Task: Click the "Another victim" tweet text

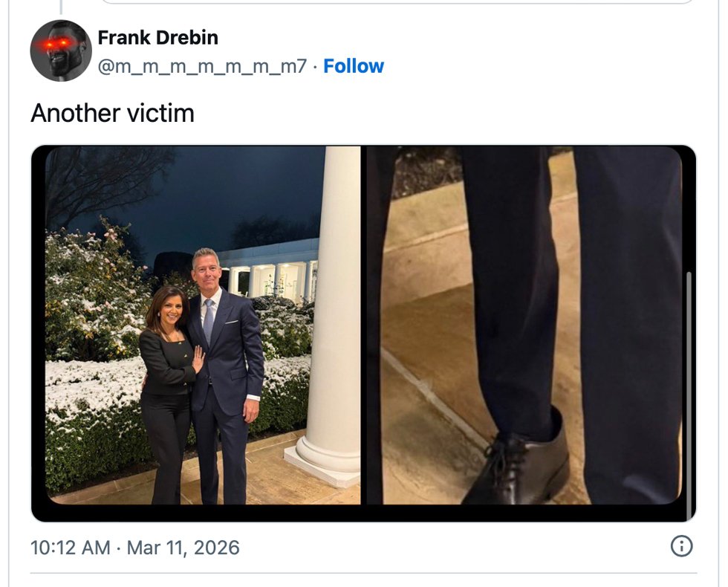Action: click(112, 113)
